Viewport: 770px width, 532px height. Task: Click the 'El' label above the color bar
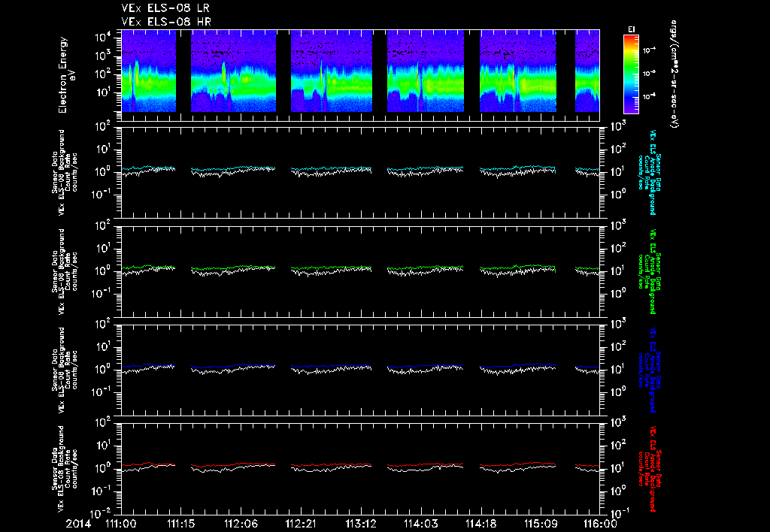(632, 29)
